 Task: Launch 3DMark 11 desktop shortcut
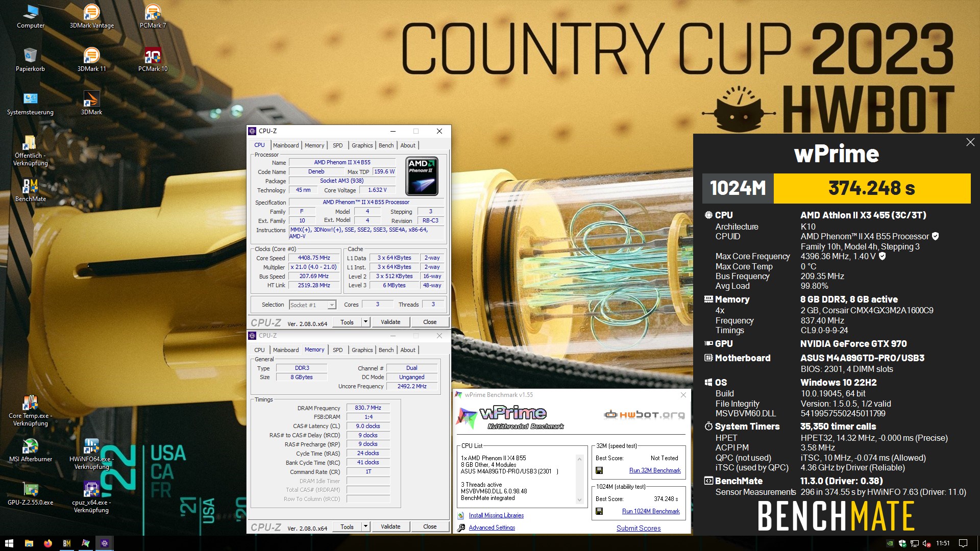pos(92,60)
